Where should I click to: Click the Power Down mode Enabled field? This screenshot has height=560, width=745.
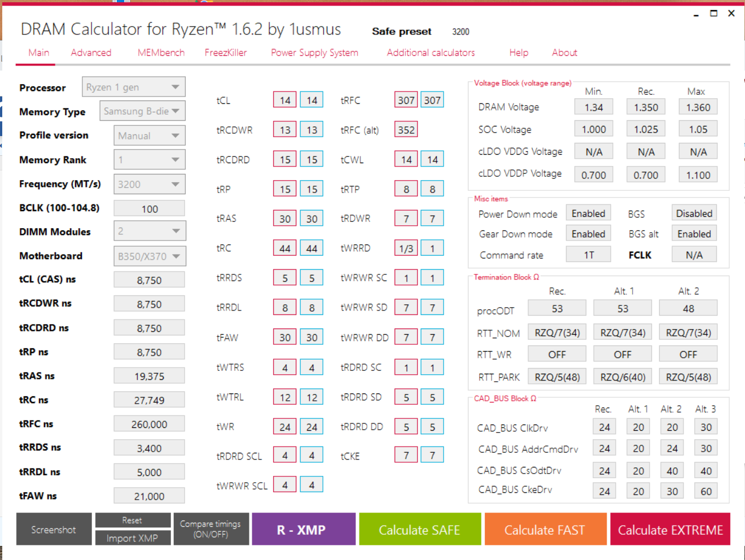588,213
